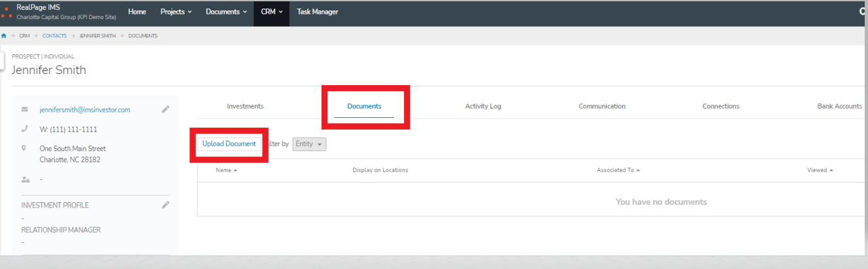Open the Entity filter dropdown
Viewport: 868px width, 269px height.
click(309, 144)
